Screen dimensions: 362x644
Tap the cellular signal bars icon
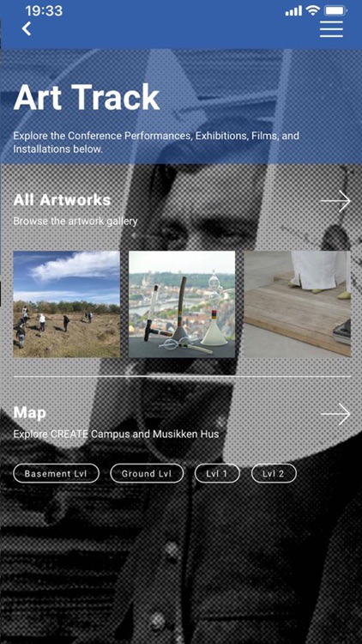point(294,11)
